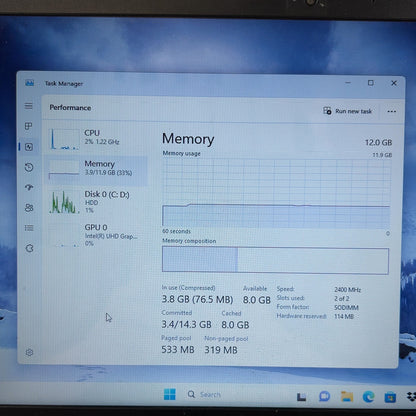Screen dimensions: 416x416
Task: Launch Microsoft Edge from the taskbar
Action: pos(368,397)
